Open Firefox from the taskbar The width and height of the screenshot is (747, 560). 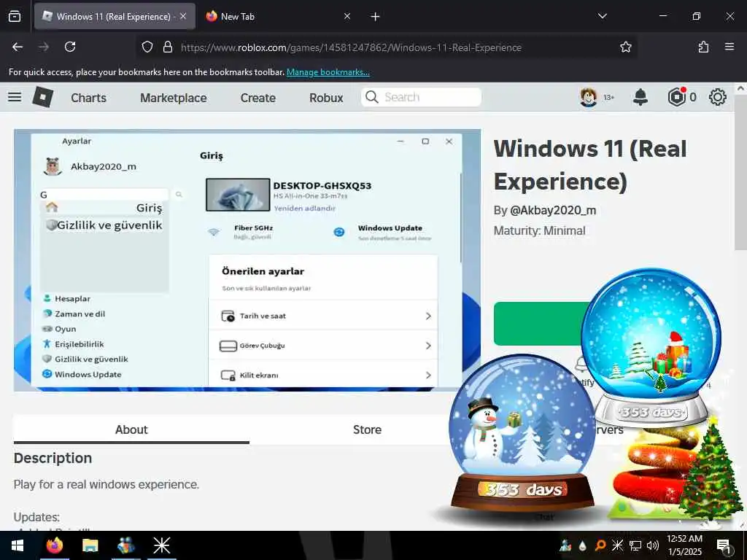[54, 545]
